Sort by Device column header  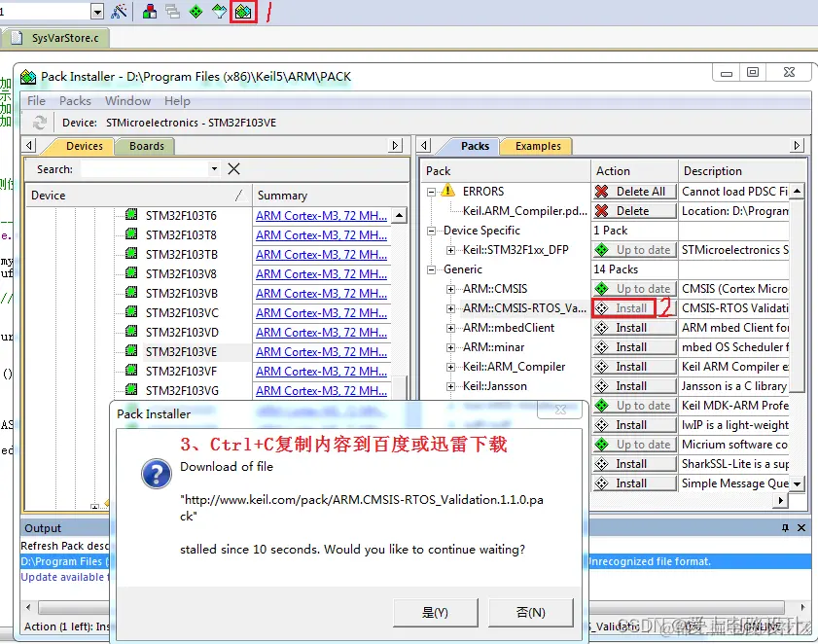click(x=138, y=196)
